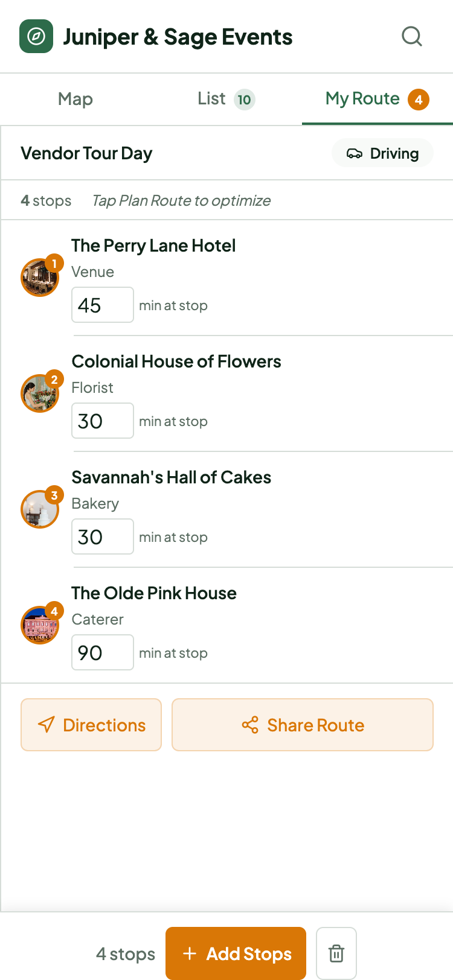
Task: Click the Vendor Tour Day route title
Action: click(86, 153)
